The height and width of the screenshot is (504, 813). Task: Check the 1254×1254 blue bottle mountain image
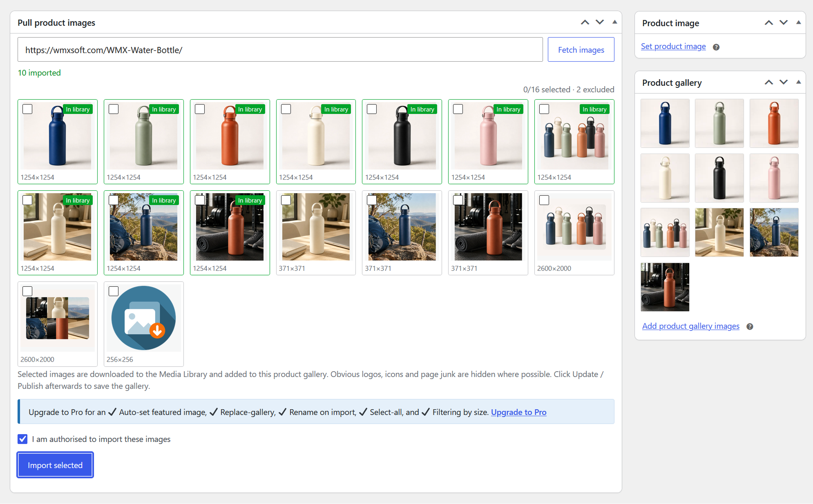point(114,200)
